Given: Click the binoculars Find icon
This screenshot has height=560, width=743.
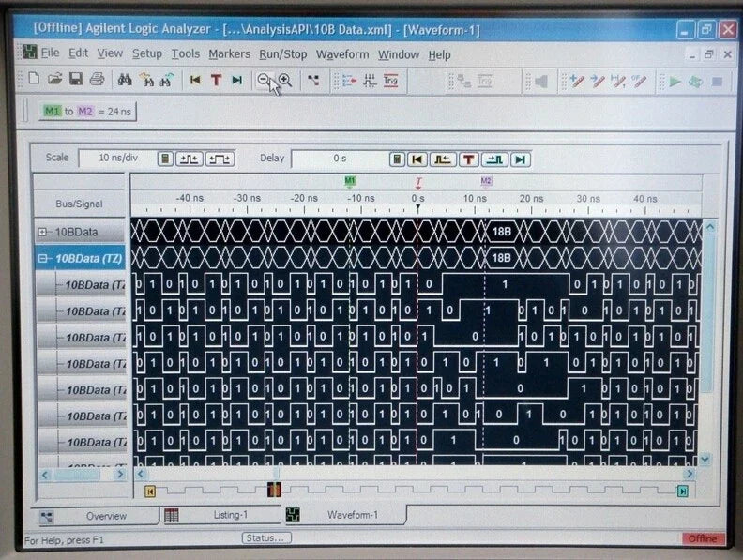Looking at the screenshot, I should coord(125,80).
